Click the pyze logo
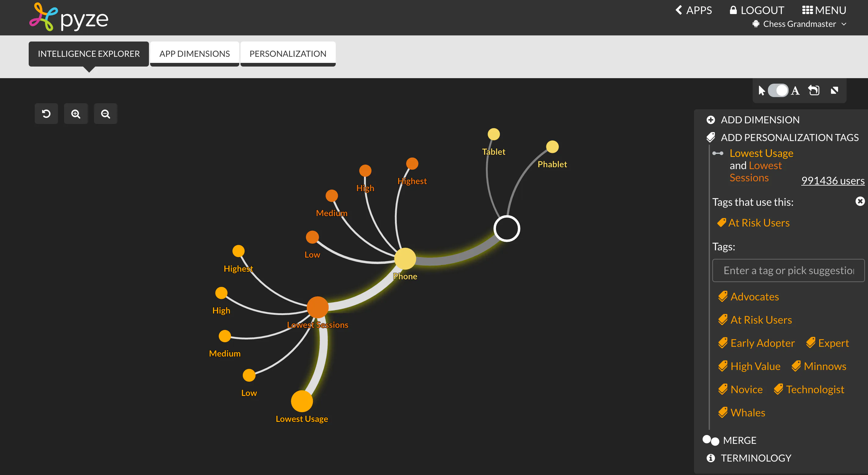This screenshot has height=475, width=868. coord(69,17)
